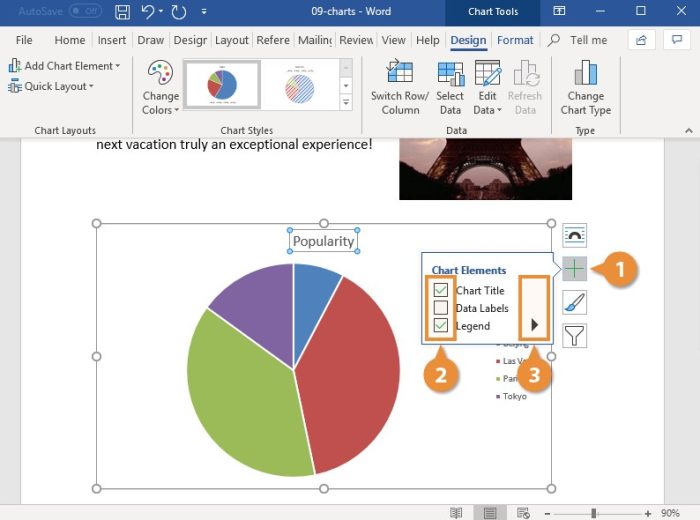Image resolution: width=700 pixels, height=520 pixels.
Task: Click the Share icon button
Action: pyautogui.click(x=641, y=40)
